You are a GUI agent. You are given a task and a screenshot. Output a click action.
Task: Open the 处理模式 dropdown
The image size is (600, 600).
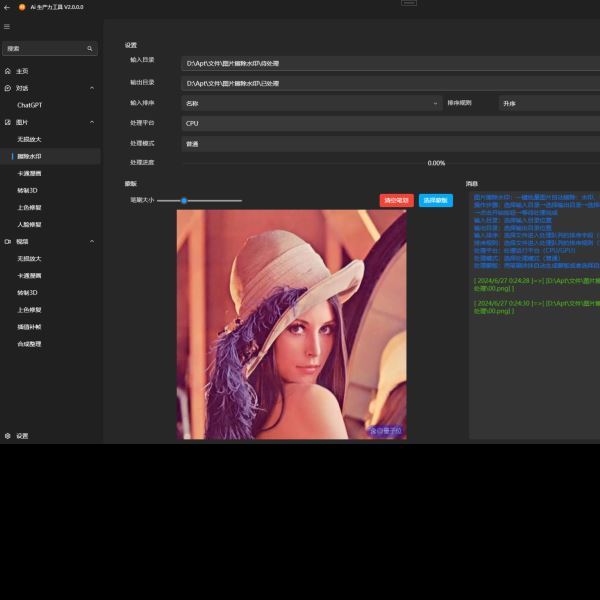(390, 144)
